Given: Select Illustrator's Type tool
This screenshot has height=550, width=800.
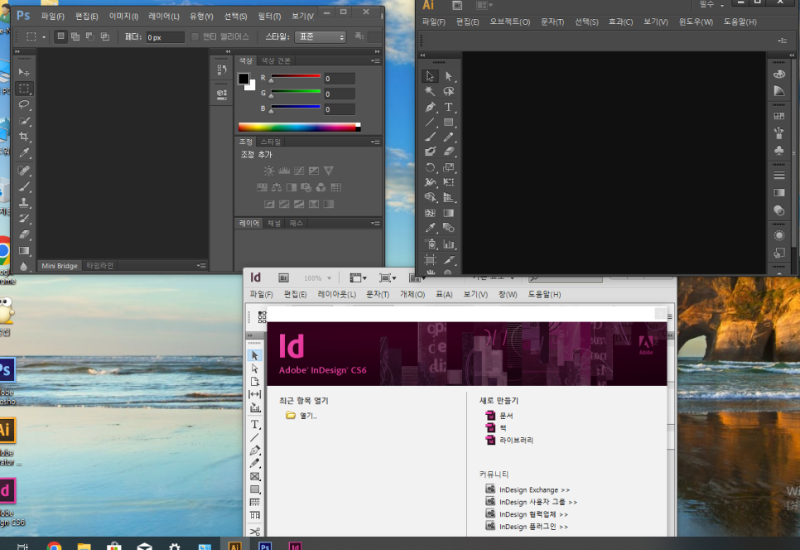Looking at the screenshot, I should click(x=448, y=107).
